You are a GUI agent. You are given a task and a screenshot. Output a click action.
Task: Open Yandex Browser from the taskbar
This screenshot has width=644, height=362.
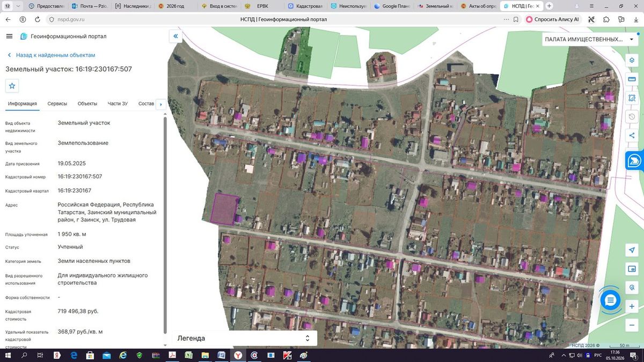237,355
